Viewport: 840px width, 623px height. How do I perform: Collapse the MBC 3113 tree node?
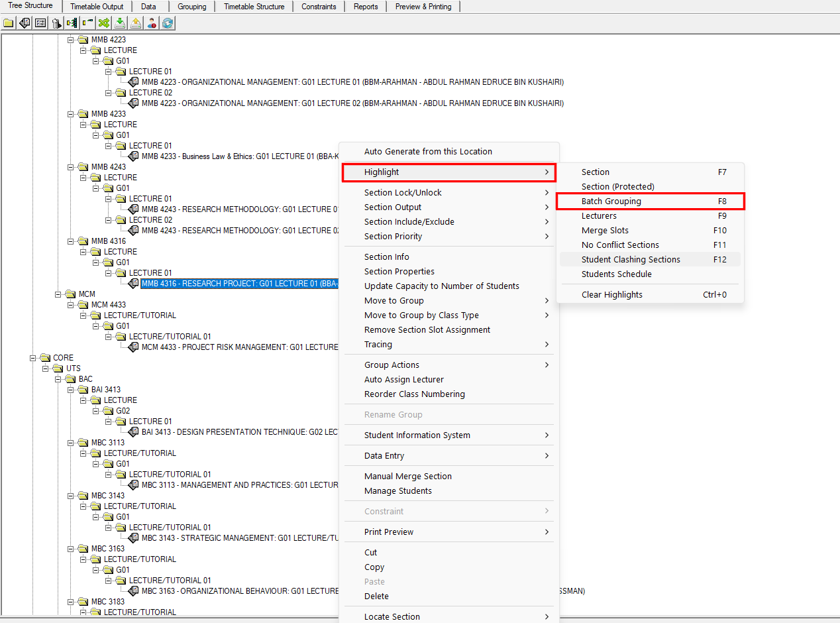71,443
